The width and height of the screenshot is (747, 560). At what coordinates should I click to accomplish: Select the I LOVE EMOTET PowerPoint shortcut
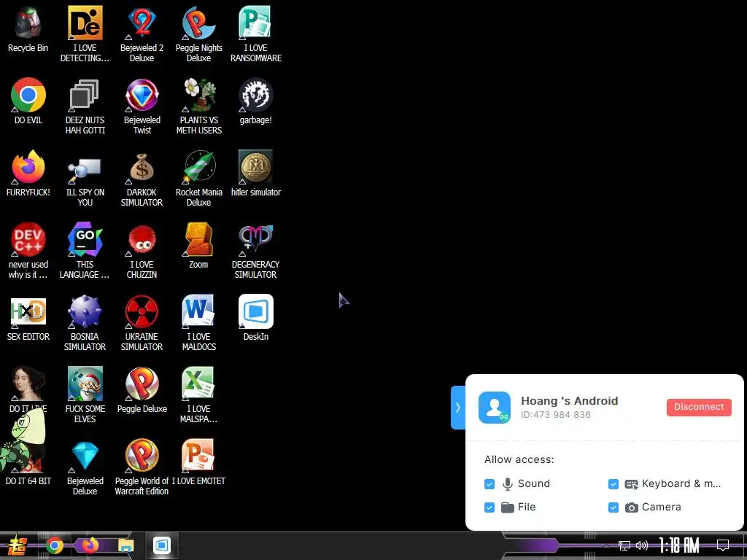pyautogui.click(x=198, y=462)
